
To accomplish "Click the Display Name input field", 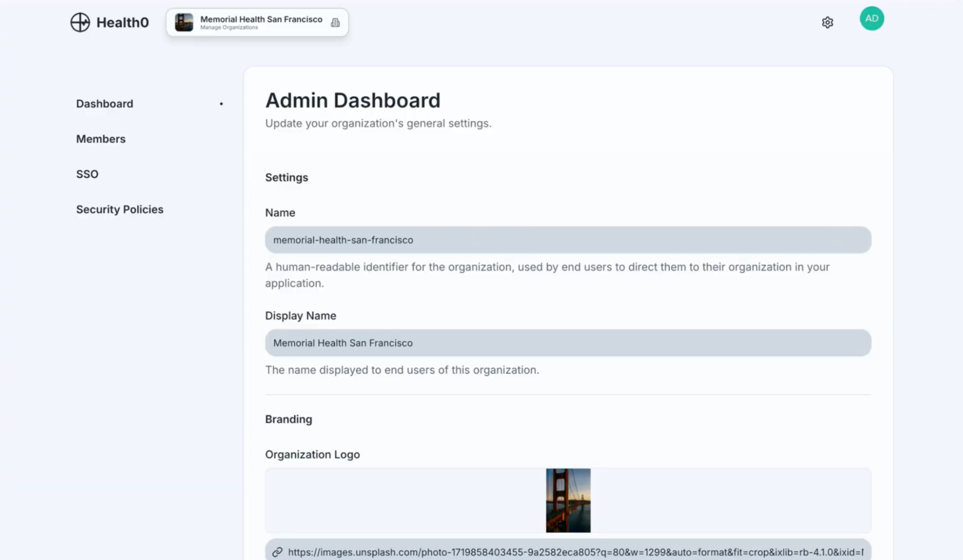I will [567, 343].
